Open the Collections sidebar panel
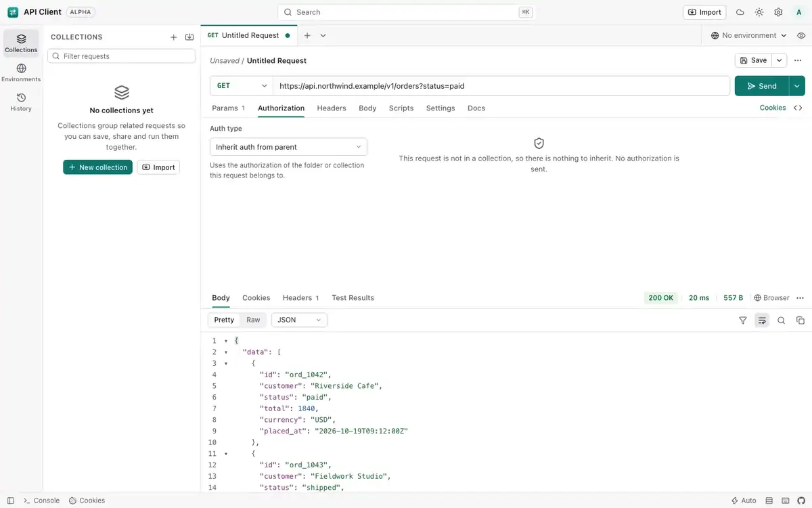Image resolution: width=812 pixels, height=508 pixels. 21,43
